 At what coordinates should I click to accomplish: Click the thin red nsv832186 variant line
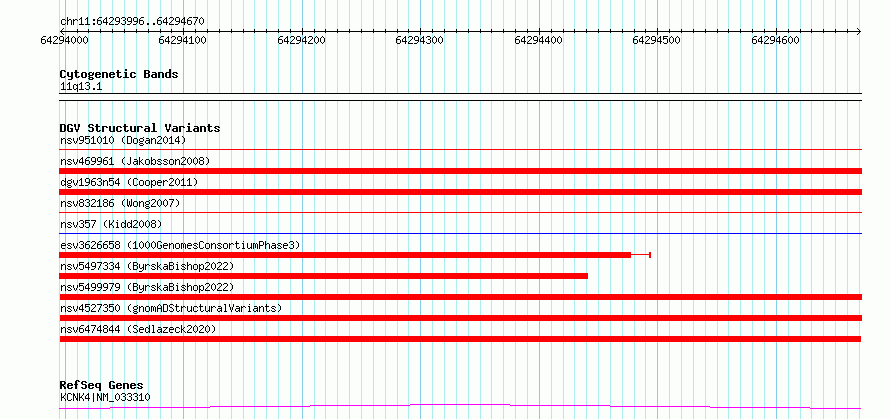pyautogui.click(x=460, y=213)
